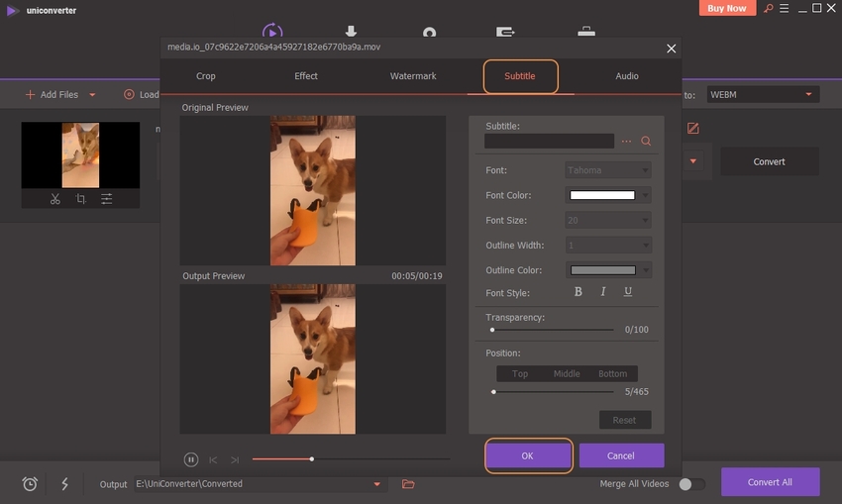The image size is (842, 504).
Task: Click the OK button
Action: click(x=527, y=455)
